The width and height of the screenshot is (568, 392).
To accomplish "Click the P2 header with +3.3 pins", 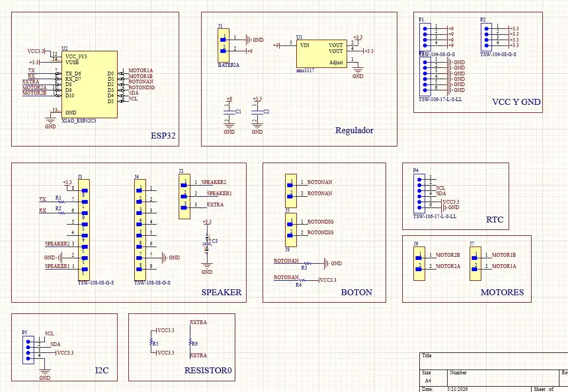I will tap(487, 37).
